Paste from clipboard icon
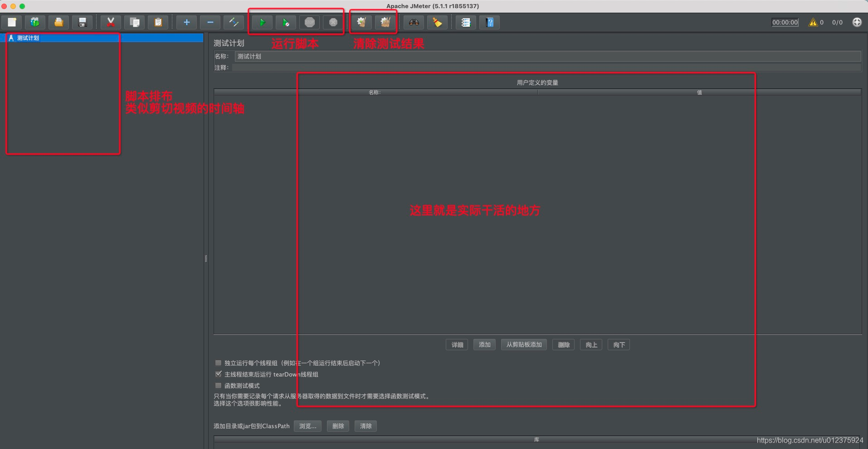This screenshot has height=449, width=868. pos(158,22)
